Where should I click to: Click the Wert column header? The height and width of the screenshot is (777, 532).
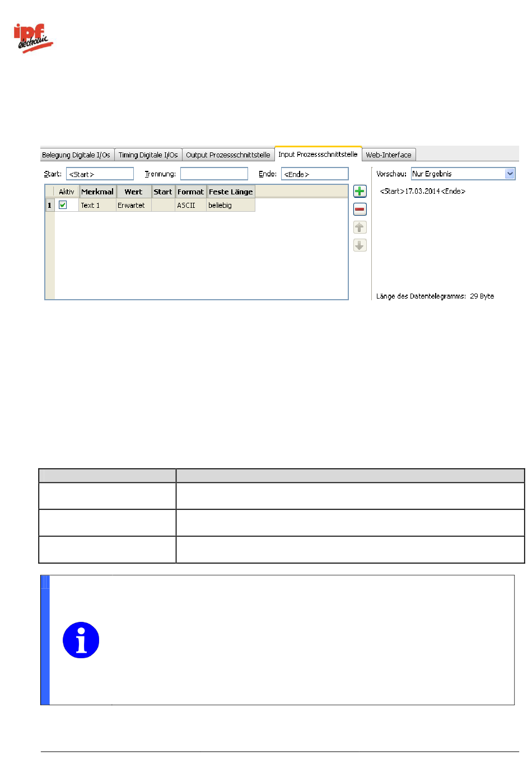point(133,192)
